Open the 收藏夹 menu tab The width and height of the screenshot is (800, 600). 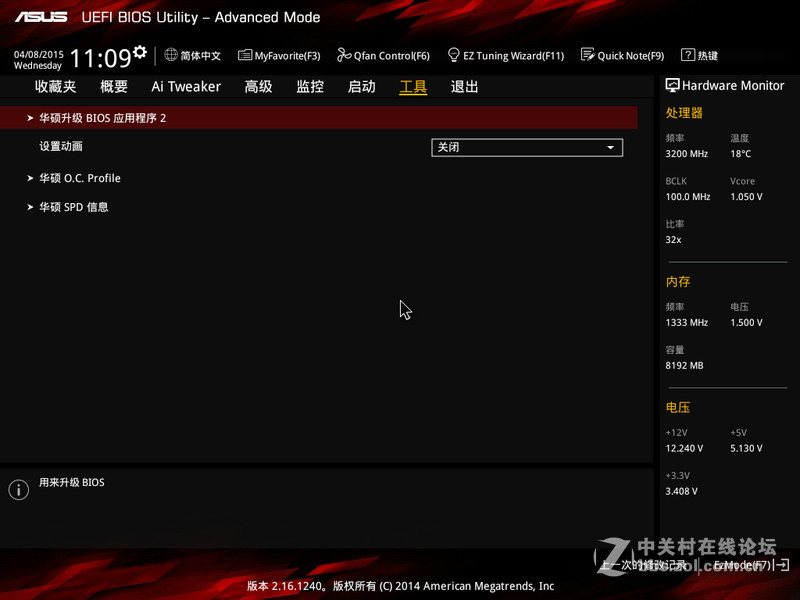coord(56,86)
